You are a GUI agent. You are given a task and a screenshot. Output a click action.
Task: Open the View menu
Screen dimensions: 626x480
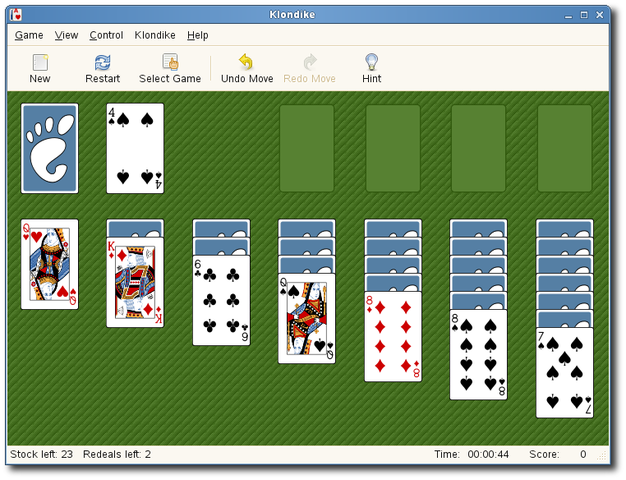[x=66, y=35]
